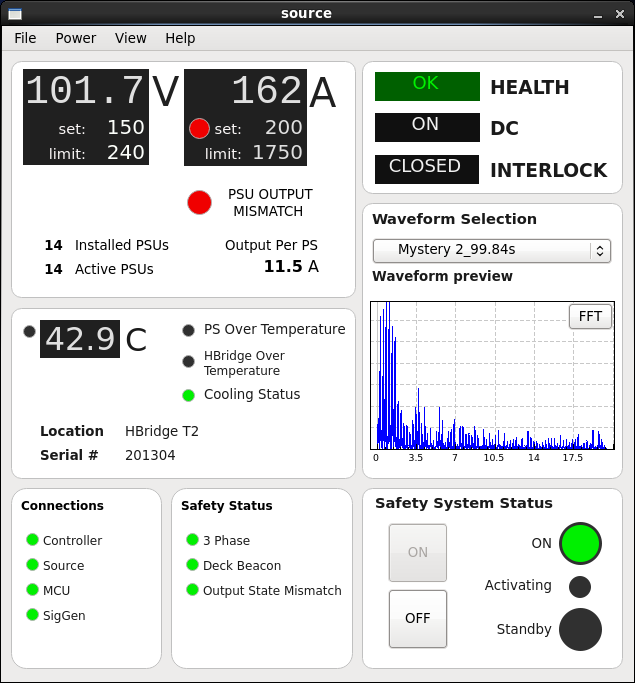
Task: Open the View menu
Action: coord(130,38)
